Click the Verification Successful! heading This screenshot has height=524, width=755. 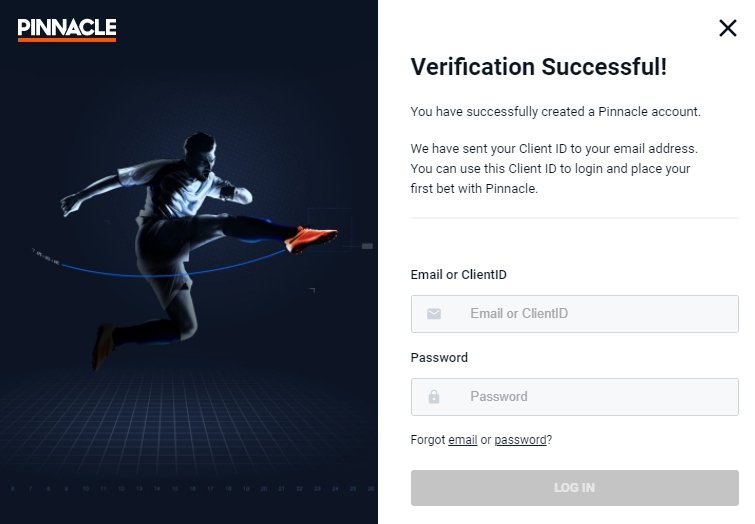point(538,68)
